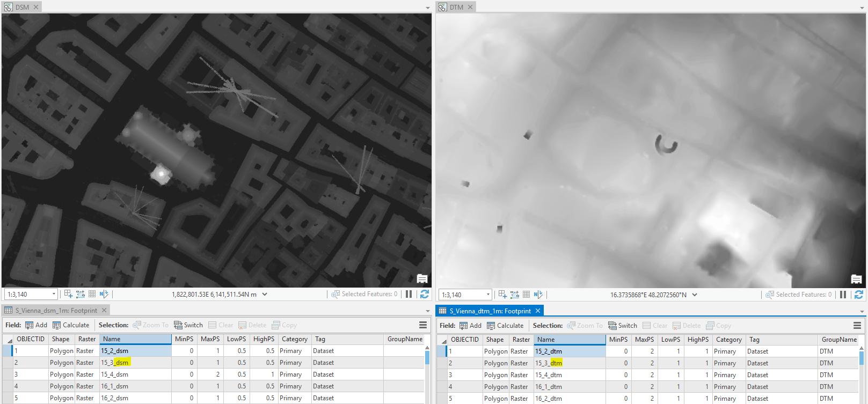Select row 4 header in dsm Footprint table

[x=7, y=386]
